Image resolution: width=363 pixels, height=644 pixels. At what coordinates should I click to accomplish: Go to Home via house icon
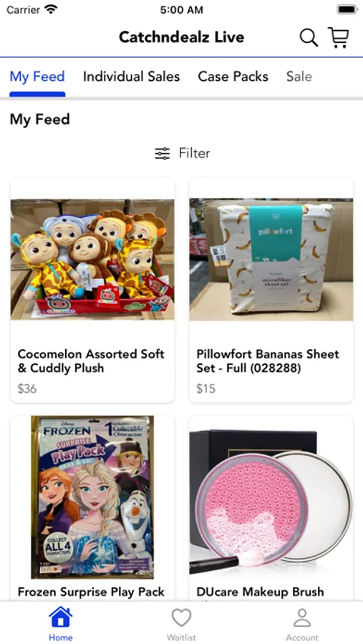[x=60, y=618]
